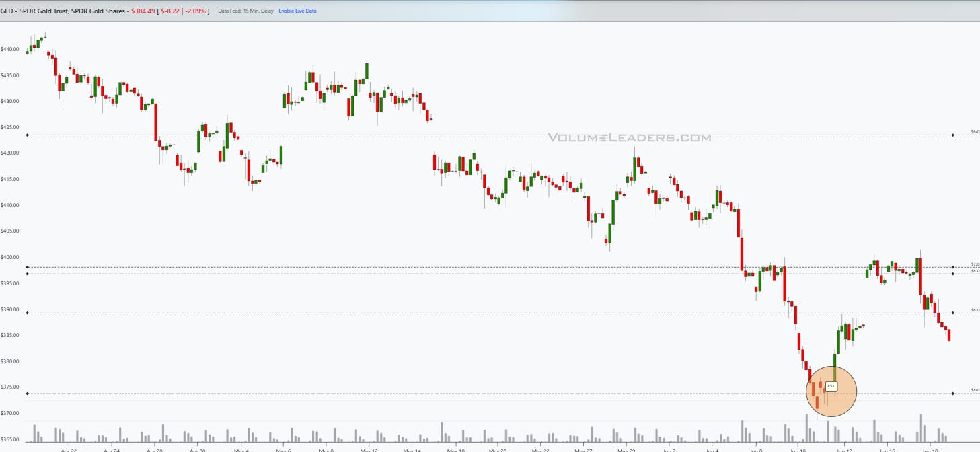
Task: Click the $365.00 price axis label
Action: click(x=9, y=440)
